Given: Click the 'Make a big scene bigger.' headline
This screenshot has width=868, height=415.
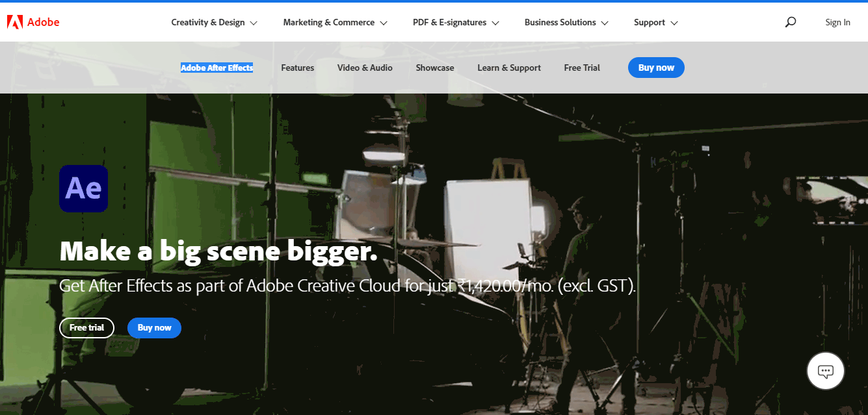Looking at the screenshot, I should coord(218,251).
